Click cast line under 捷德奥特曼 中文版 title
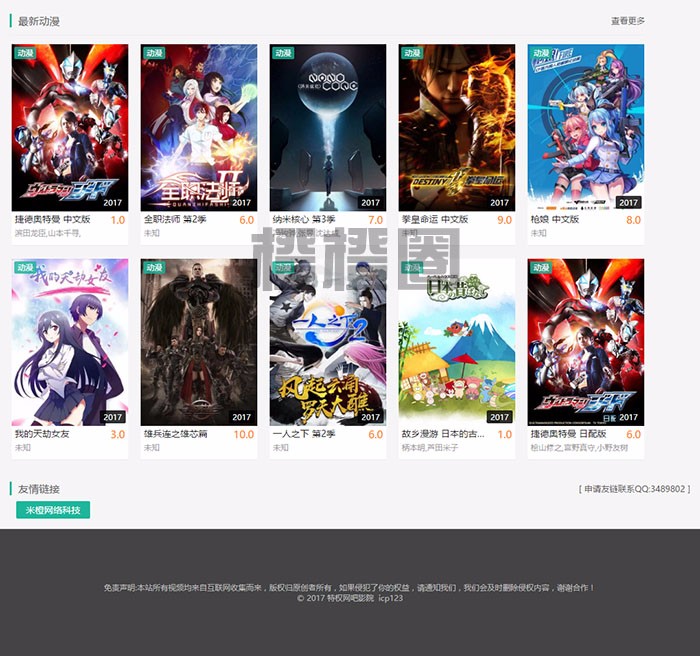 coord(48,233)
